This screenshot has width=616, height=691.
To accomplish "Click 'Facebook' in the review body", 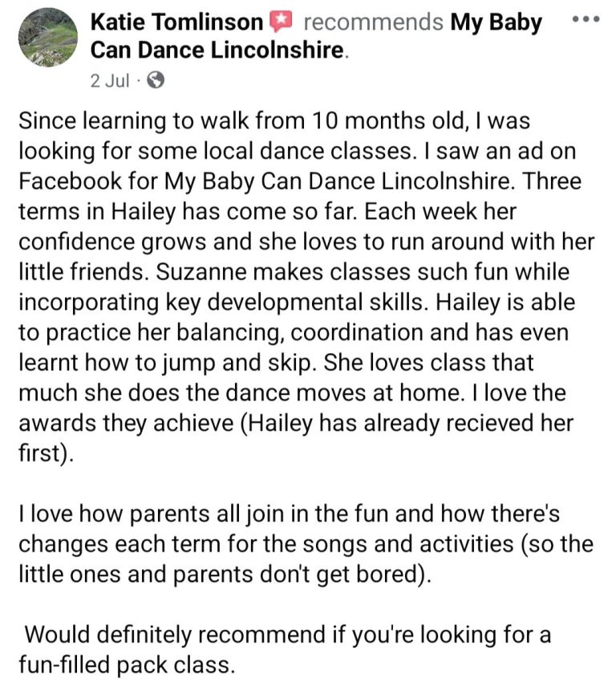I will [x=70, y=181].
